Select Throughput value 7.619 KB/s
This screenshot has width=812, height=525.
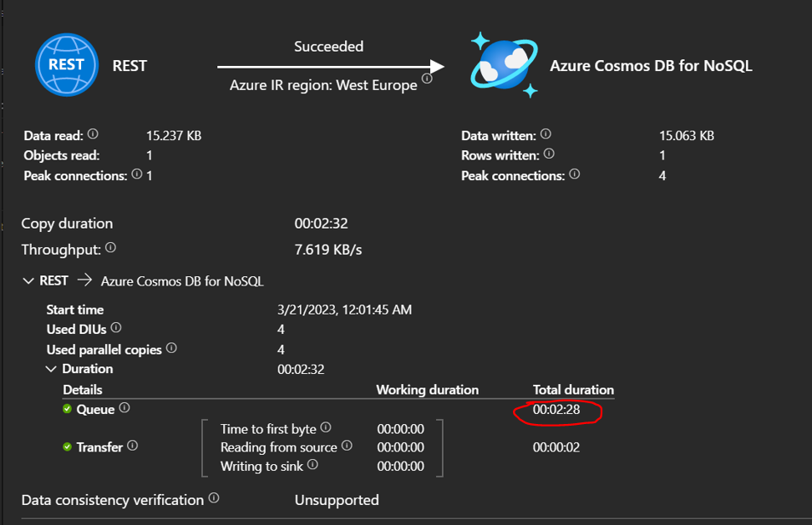click(x=327, y=250)
